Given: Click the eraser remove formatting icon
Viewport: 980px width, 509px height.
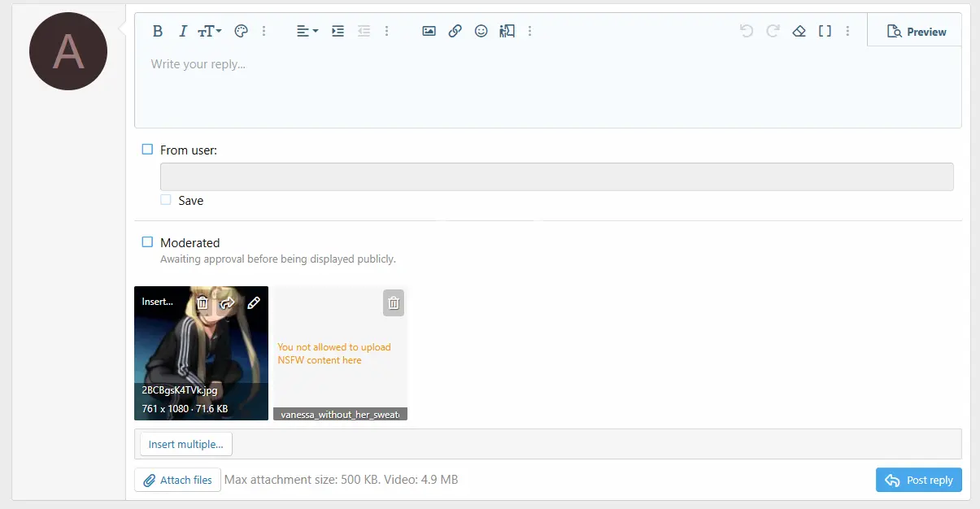Looking at the screenshot, I should coord(799,31).
